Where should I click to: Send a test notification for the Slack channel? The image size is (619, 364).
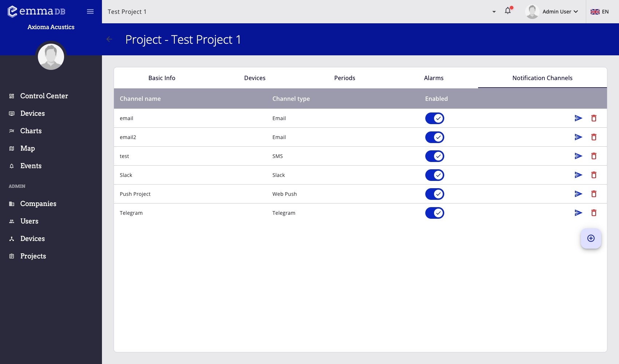(x=578, y=175)
